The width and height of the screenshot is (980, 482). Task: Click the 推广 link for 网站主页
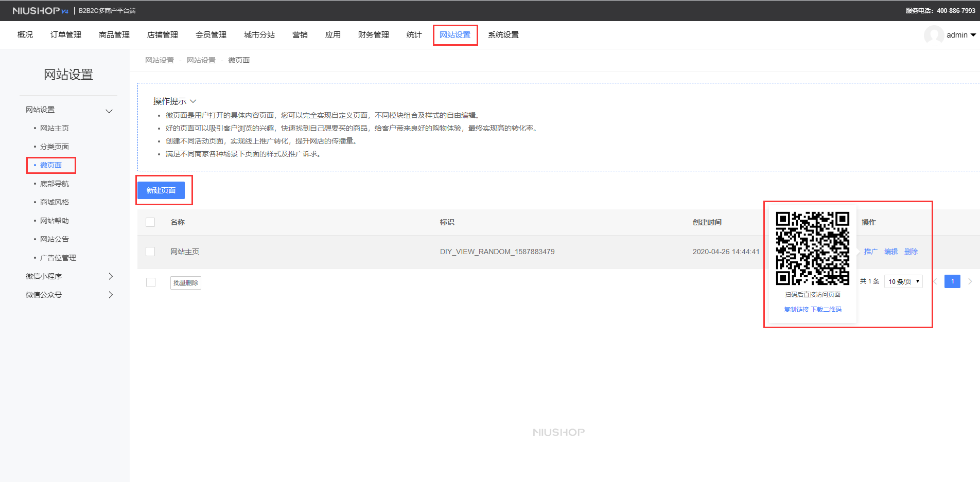tap(871, 252)
